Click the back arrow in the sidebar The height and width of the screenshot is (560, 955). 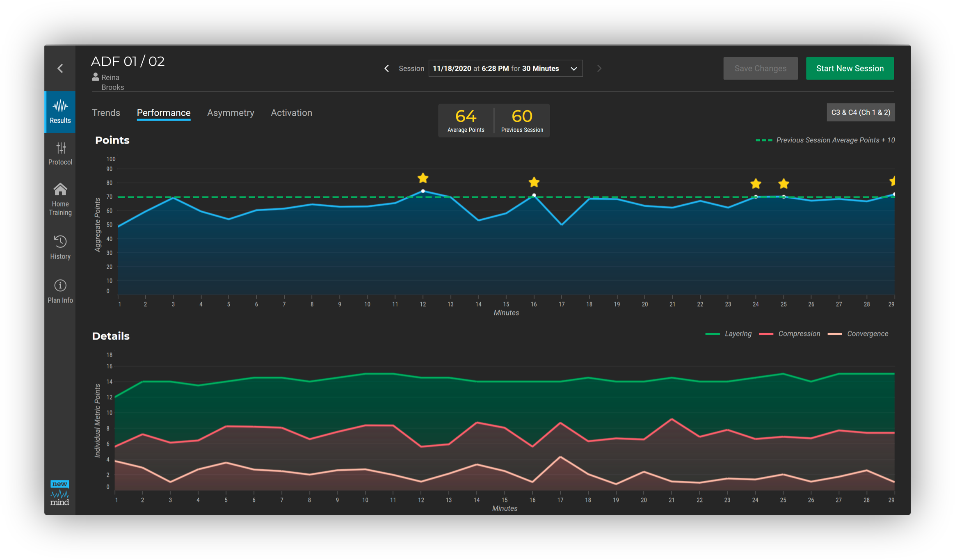pos(60,68)
